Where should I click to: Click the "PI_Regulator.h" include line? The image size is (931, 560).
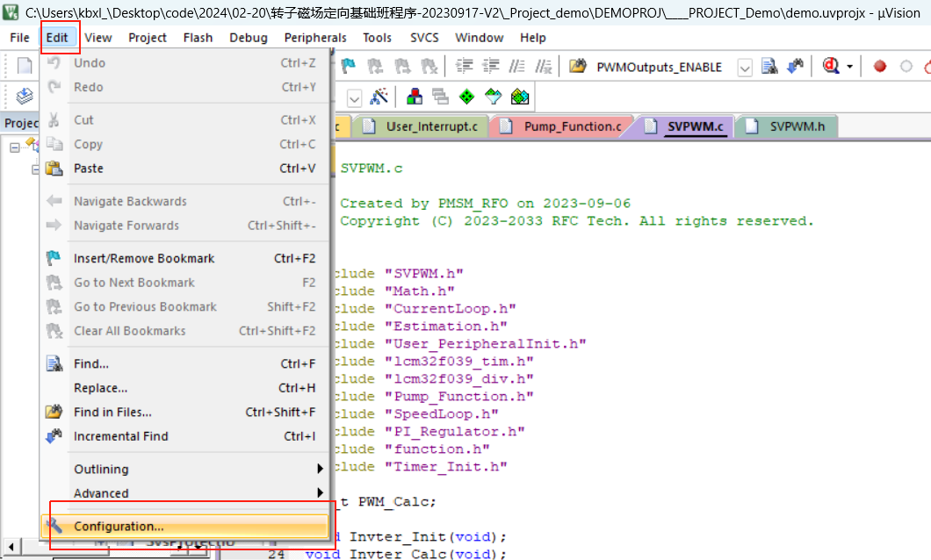pos(429,431)
